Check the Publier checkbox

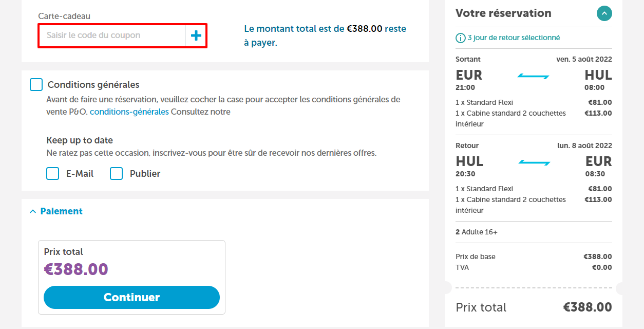point(117,174)
